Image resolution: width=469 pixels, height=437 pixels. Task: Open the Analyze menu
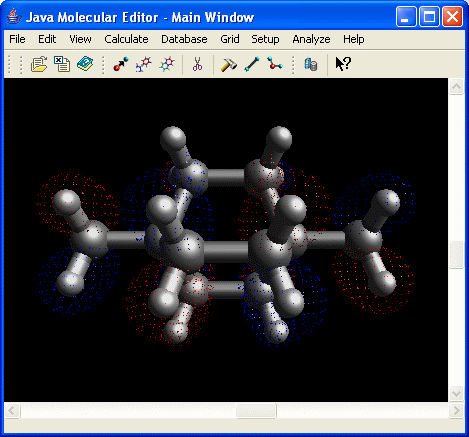(311, 39)
